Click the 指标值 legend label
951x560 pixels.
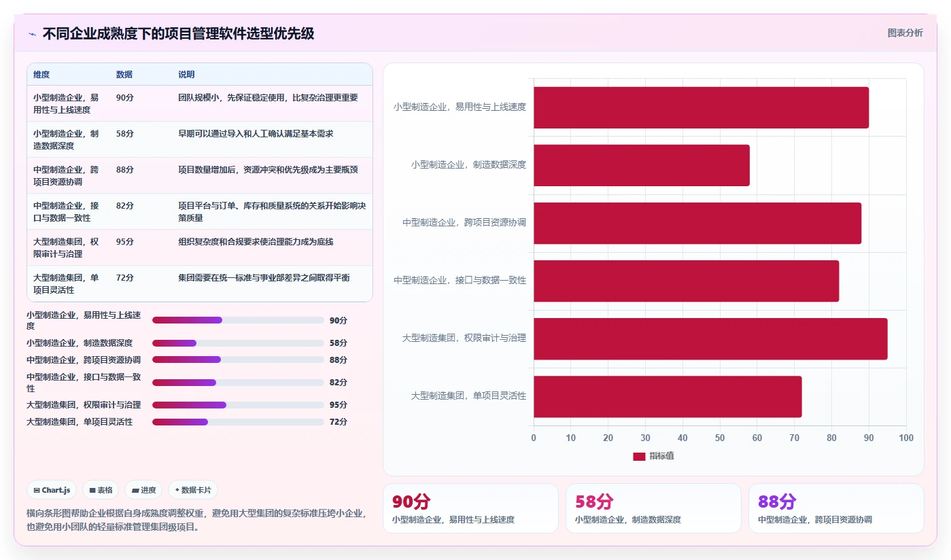(x=661, y=456)
